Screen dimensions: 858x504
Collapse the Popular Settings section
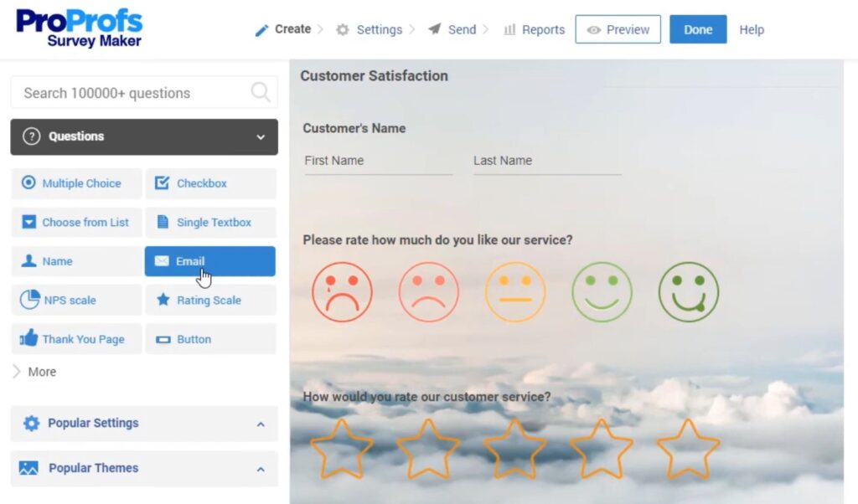(x=260, y=424)
